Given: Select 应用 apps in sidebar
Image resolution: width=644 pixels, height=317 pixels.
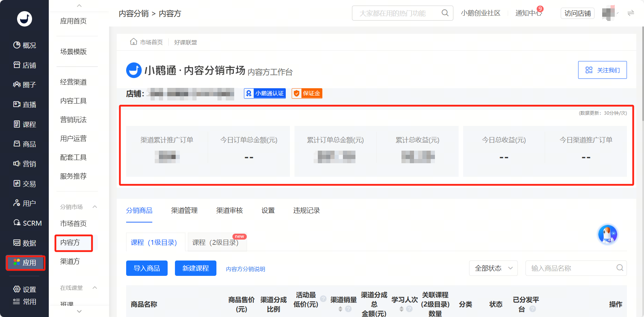Looking at the screenshot, I should [x=25, y=263].
